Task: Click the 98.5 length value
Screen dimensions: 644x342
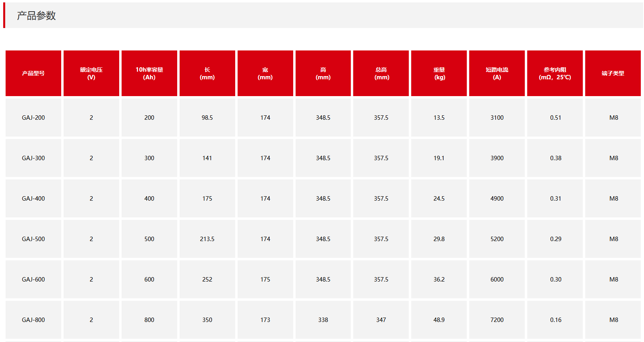Action: [x=207, y=118]
